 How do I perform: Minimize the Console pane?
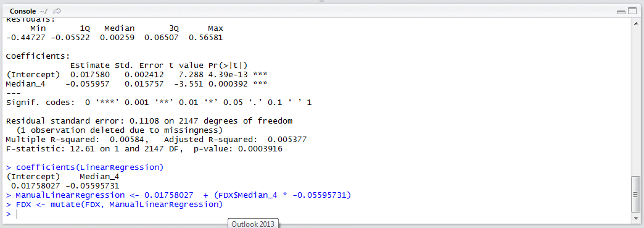click(x=621, y=12)
